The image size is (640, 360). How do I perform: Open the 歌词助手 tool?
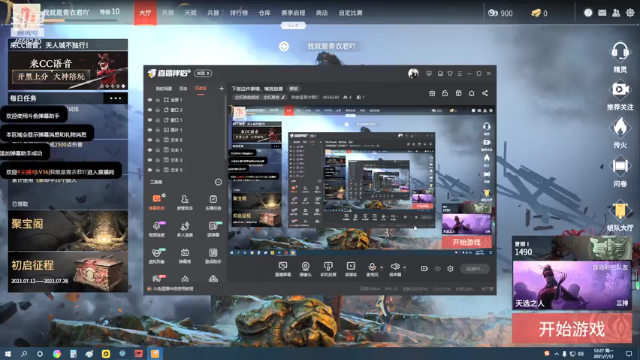[x=213, y=256]
